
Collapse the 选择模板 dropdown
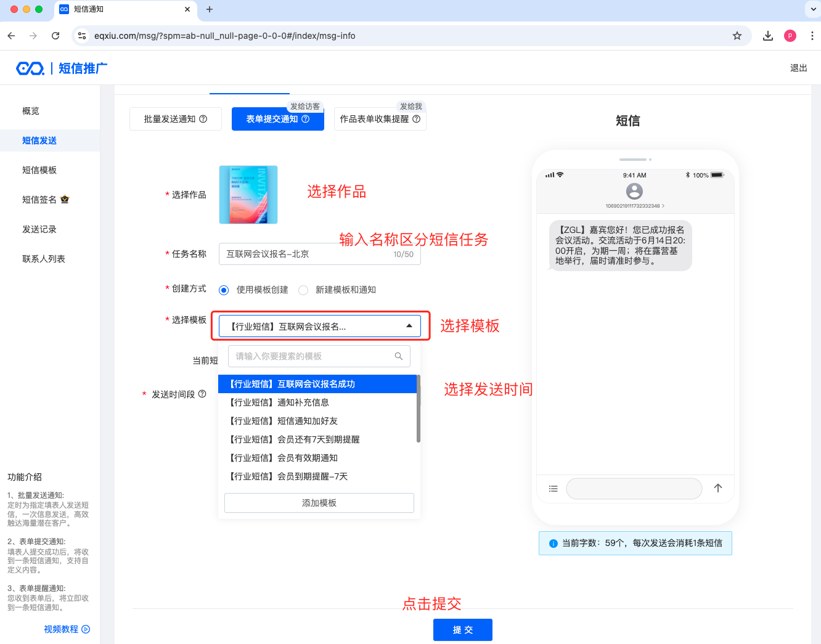(409, 326)
